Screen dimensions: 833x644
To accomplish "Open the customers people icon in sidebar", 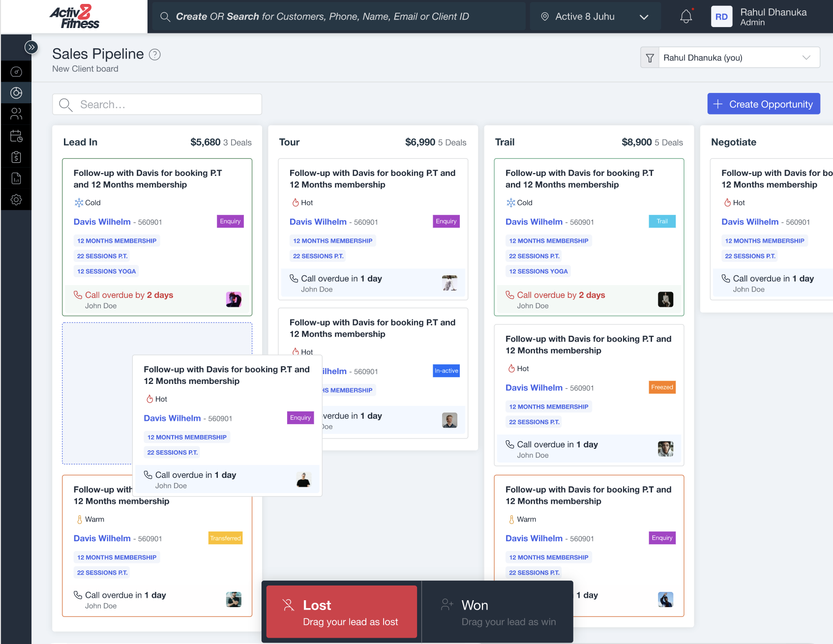I will click(16, 114).
